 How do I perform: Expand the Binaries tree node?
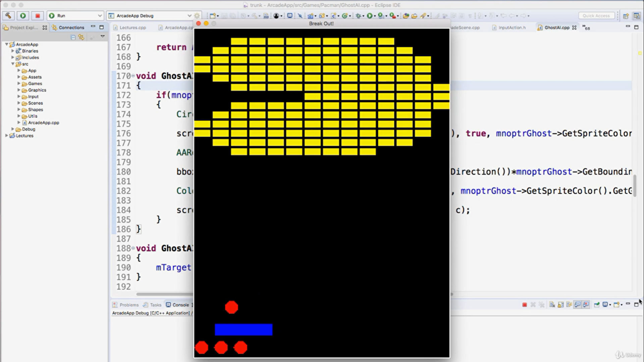pyautogui.click(x=13, y=51)
